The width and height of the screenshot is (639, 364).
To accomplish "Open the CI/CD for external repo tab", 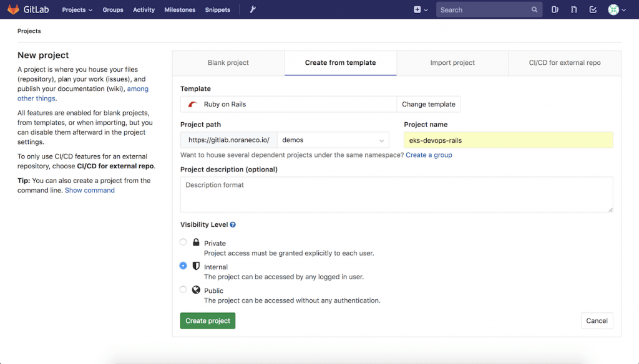I will (x=565, y=63).
